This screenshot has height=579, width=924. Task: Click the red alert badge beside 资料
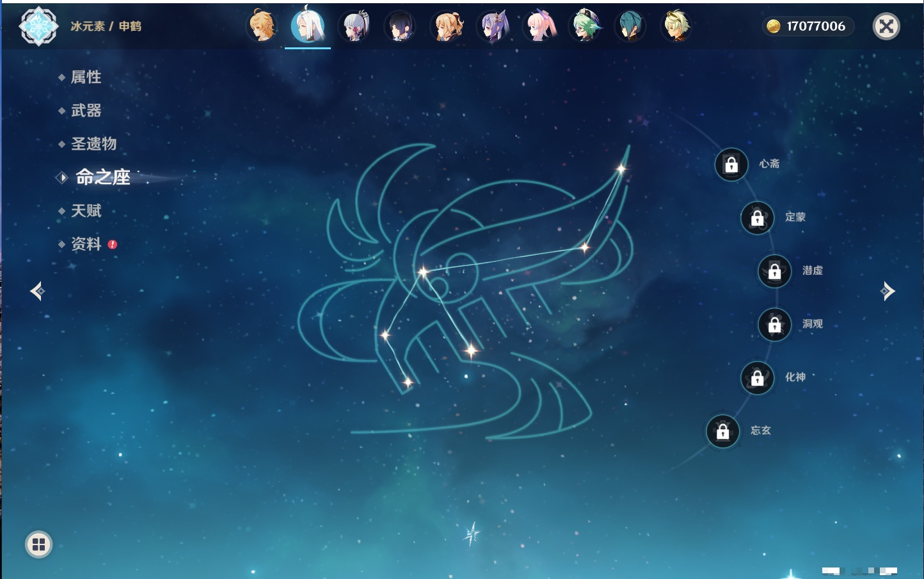(113, 244)
